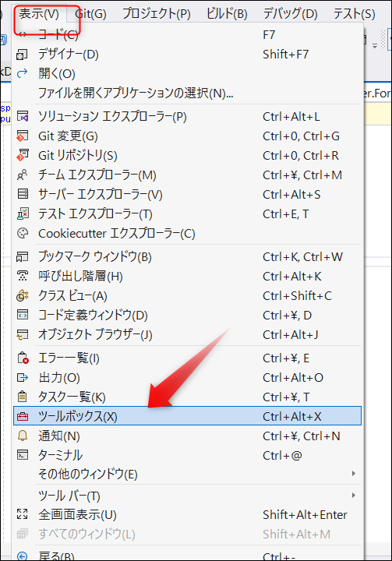The height and width of the screenshot is (561, 392).
Task: Select オブジェクト ブラウザー(J) label
Action: pos(95,335)
